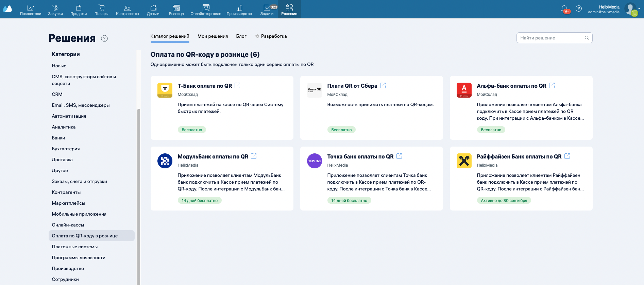
Task: Click the МодульБанк blue logo
Action: tap(165, 161)
